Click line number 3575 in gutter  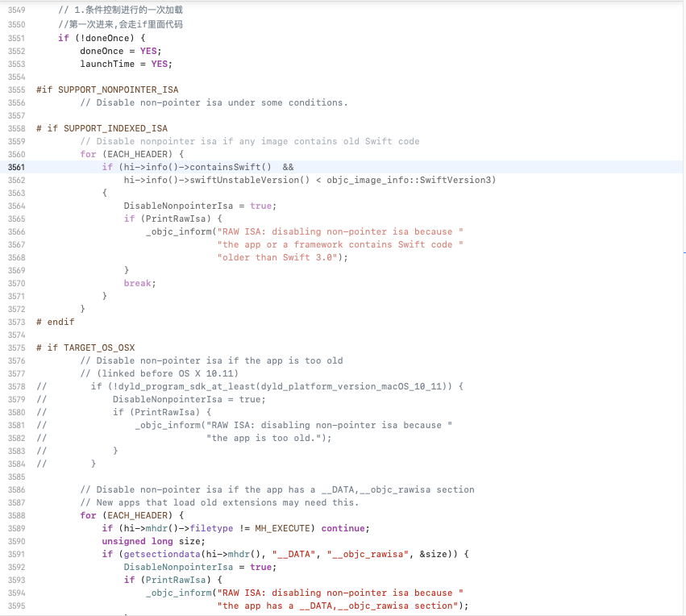point(16,348)
